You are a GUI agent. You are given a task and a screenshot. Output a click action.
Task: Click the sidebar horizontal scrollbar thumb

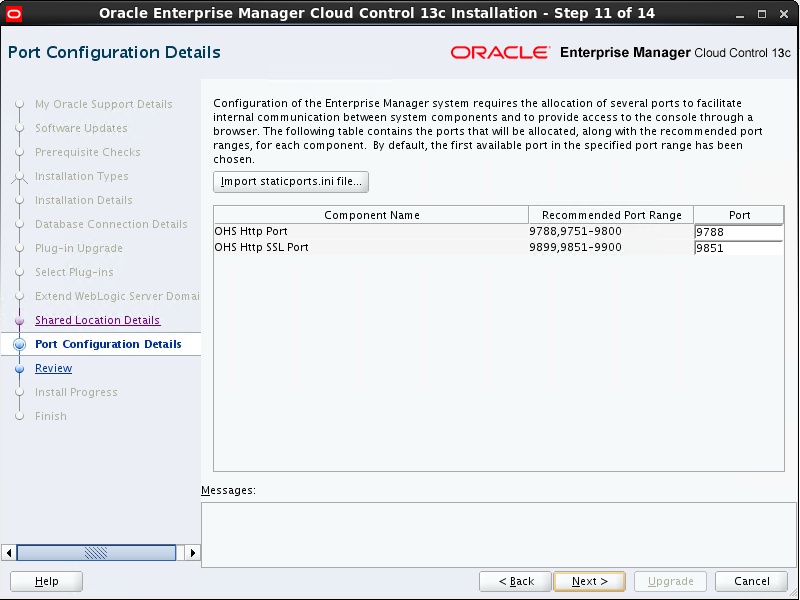(96, 553)
